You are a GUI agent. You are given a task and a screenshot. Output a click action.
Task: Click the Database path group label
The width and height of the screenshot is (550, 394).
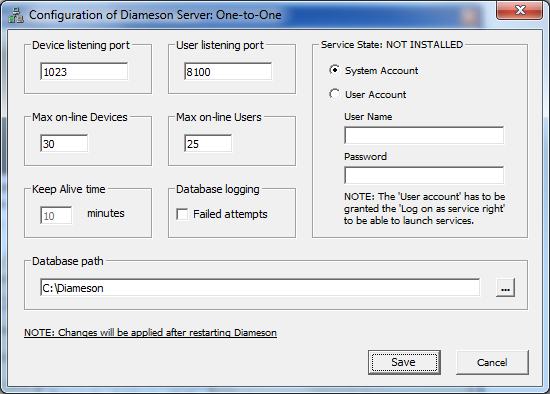tap(68, 261)
